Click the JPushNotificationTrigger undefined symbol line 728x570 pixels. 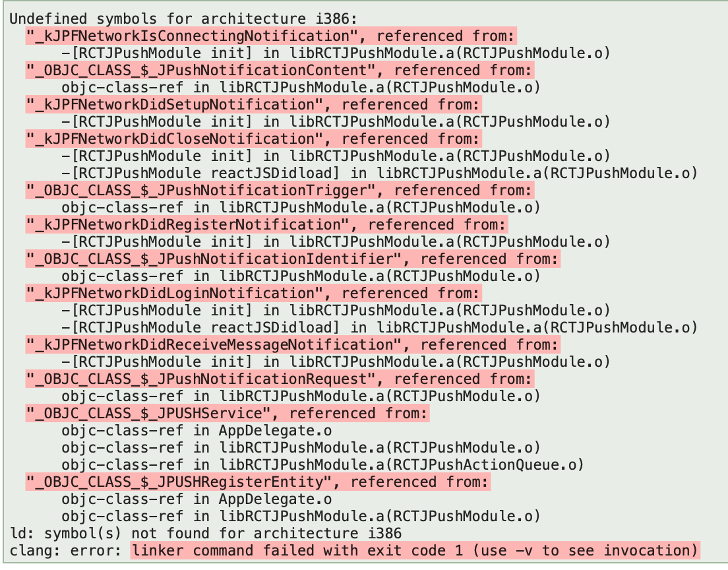point(280,191)
